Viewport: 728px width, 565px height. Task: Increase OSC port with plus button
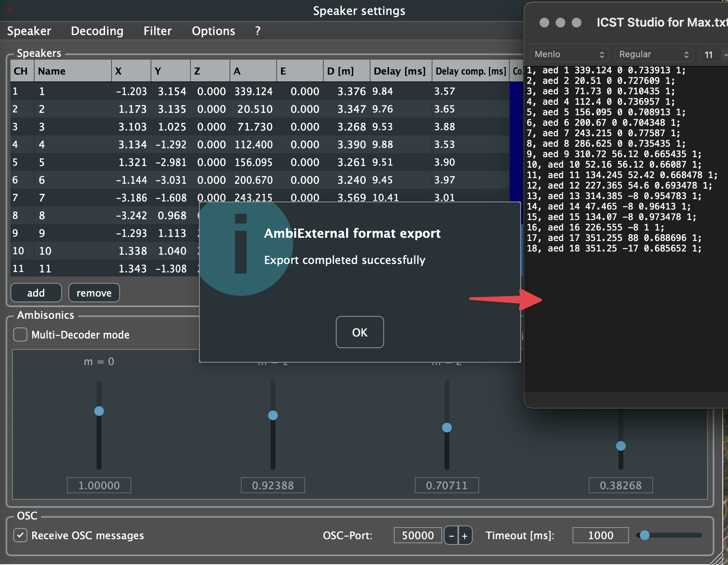pos(465,536)
